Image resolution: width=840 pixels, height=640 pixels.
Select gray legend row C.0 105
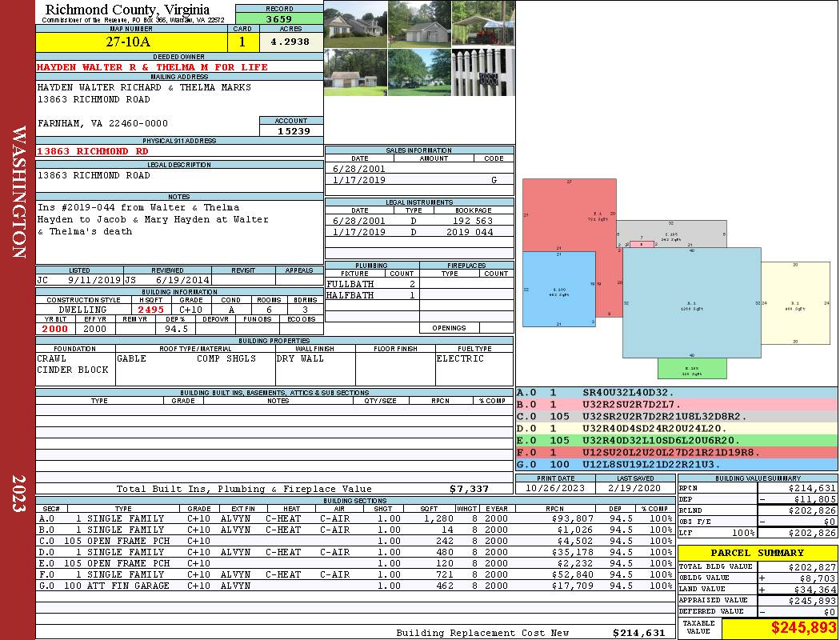[x=676, y=416]
